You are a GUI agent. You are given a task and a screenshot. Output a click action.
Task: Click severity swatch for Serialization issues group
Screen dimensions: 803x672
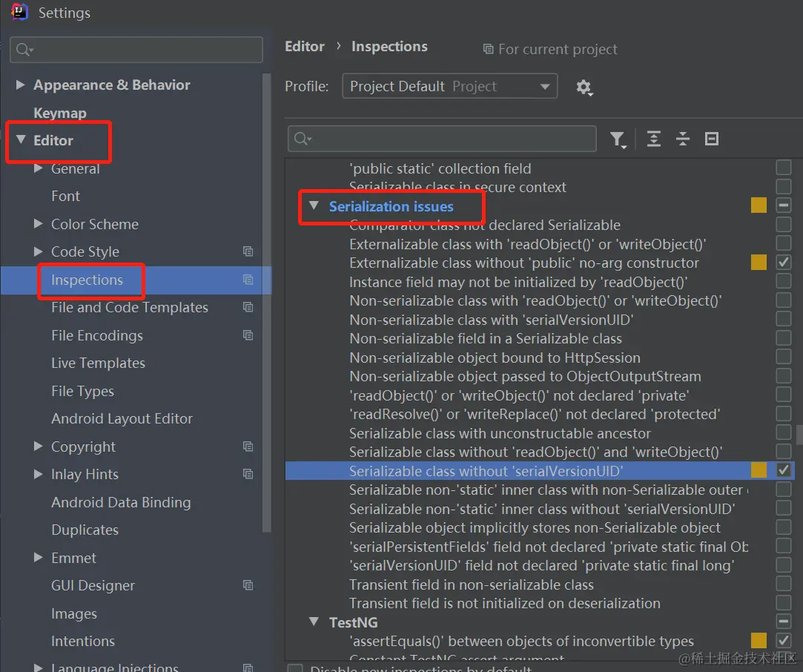(x=759, y=205)
